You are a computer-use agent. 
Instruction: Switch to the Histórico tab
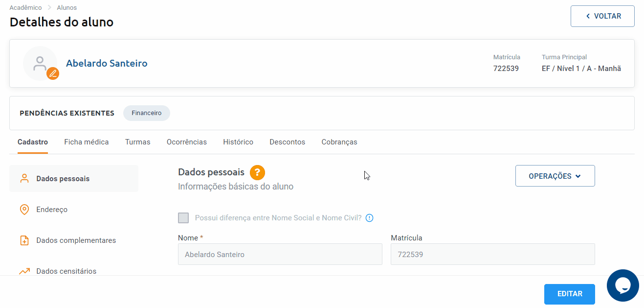pyautogui.click(x=238, y=142)
